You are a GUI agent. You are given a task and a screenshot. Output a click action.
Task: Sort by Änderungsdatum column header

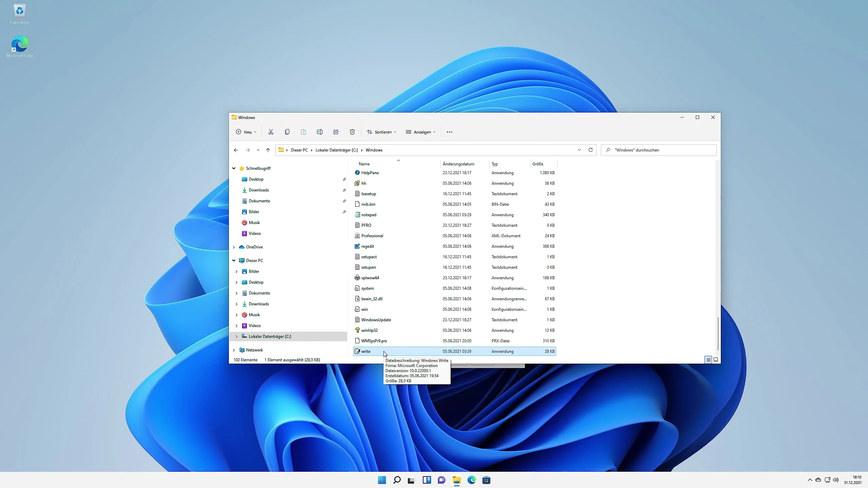point(458,164)
